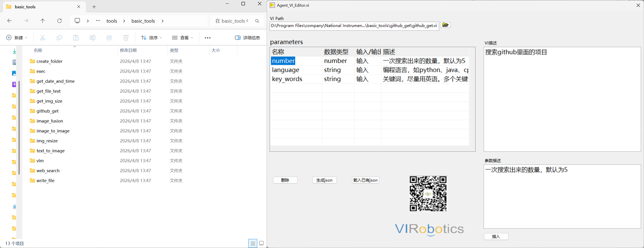Expand chevron after basic_tools in breadcrumb
This screenshot has width=644, height=248.
point(162,21)
